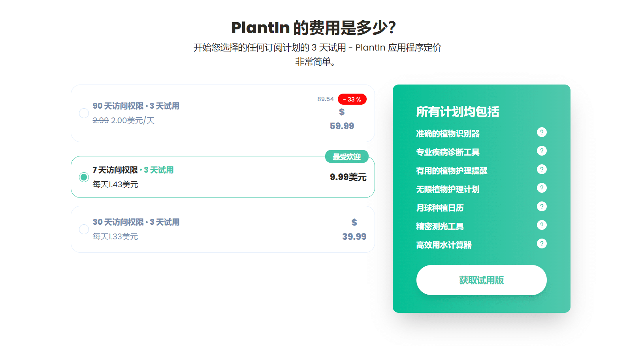Click the help icon for 月球种植日历

[x=542, y=207]
